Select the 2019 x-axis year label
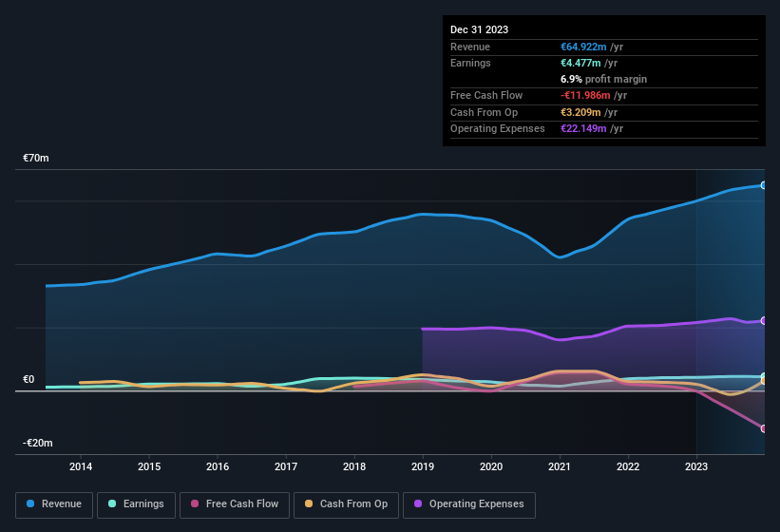The width and height of the screenshot is (780, 532). [x=423, y=466]
